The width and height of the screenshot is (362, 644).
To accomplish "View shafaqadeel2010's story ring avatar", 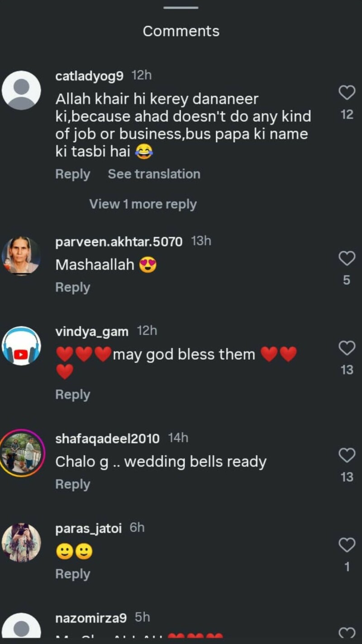I will (x=21, y=452).
